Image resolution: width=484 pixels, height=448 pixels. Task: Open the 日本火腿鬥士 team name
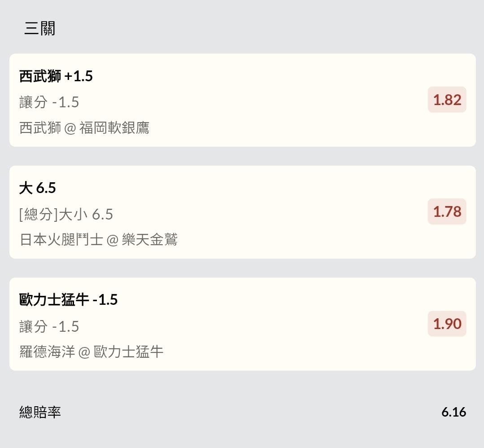pos(61,240)
